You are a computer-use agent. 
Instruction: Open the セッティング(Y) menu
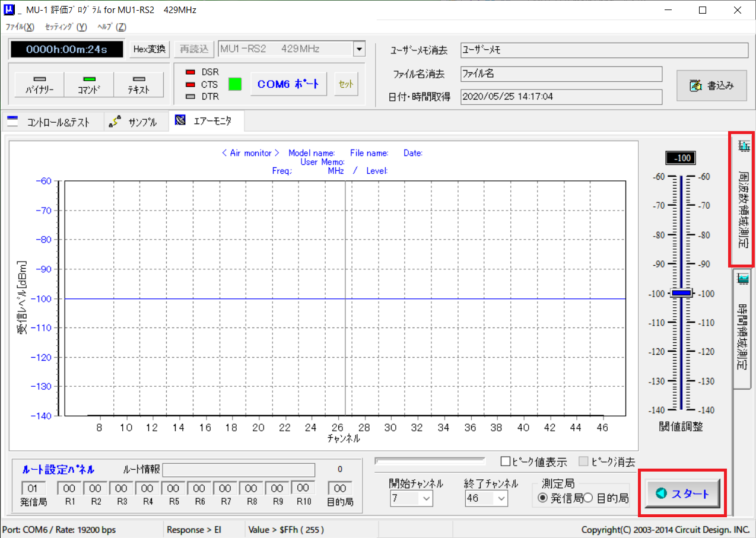pyautogui.click(x=66, y=27)
